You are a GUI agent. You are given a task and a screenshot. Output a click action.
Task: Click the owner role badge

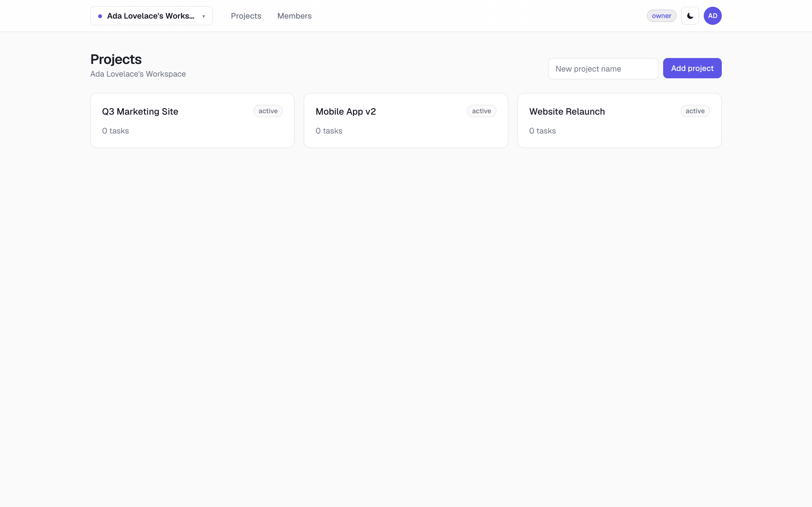click(x=661, y=16)
